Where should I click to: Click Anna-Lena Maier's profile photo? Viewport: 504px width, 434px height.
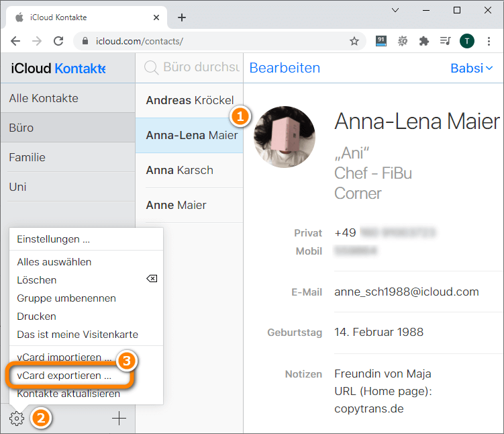coord(285,137)
